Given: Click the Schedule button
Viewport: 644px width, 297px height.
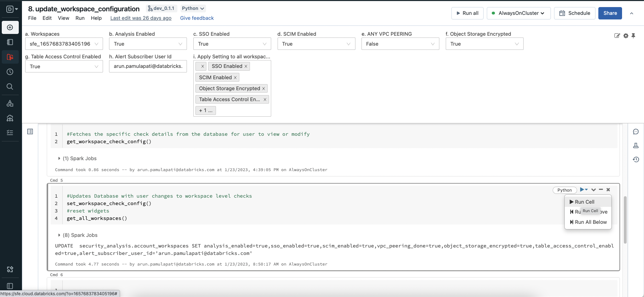Looking at the screenshot, I should point(575,13).
